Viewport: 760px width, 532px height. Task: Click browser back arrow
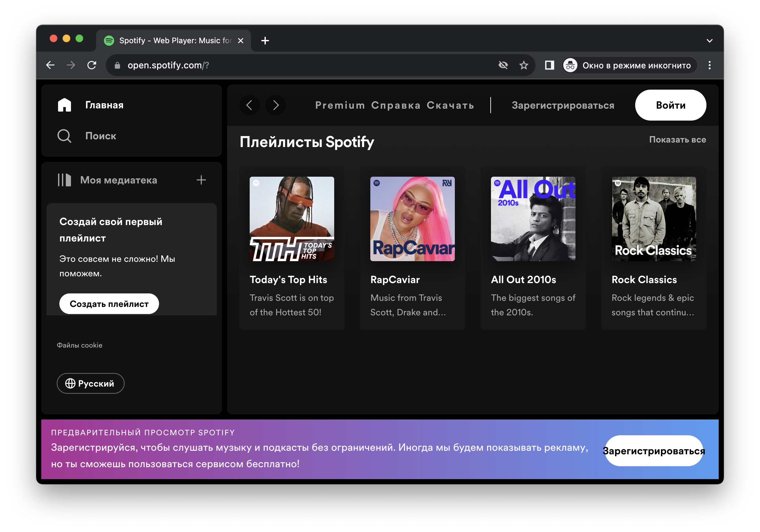50,65
